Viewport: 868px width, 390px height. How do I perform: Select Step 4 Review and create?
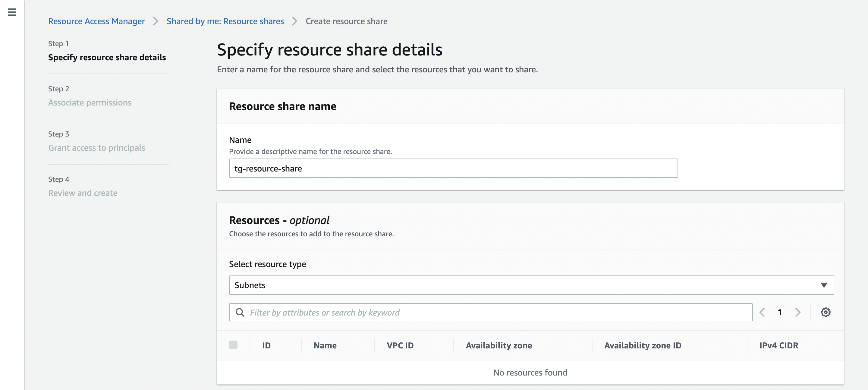coord(83,193)
